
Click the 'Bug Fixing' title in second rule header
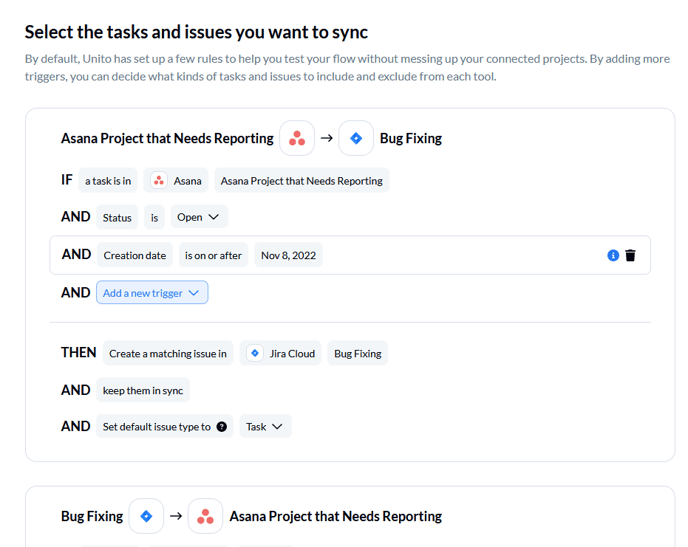(x=92, y=516)
